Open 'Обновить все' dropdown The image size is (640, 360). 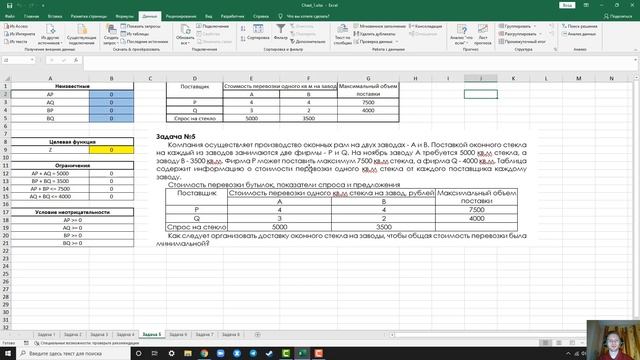pos(185,34)
